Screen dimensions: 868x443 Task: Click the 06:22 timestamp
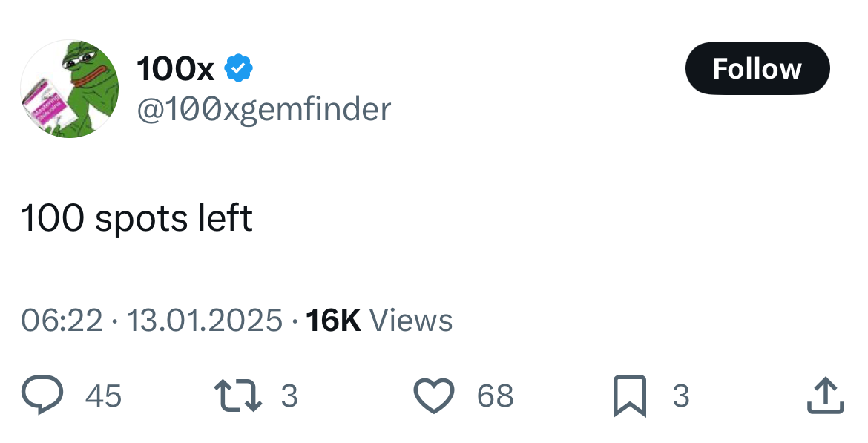point(62,321)
